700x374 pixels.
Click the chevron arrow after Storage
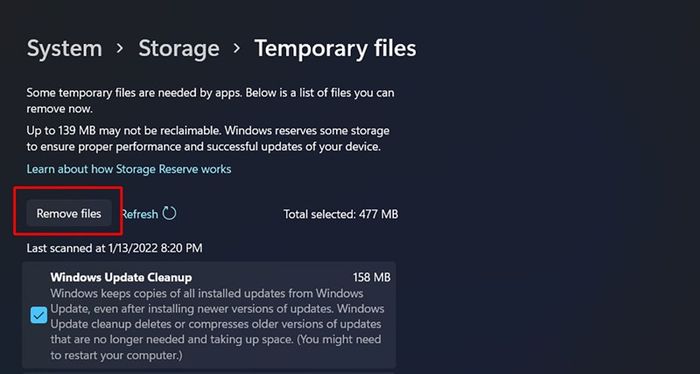237,48
